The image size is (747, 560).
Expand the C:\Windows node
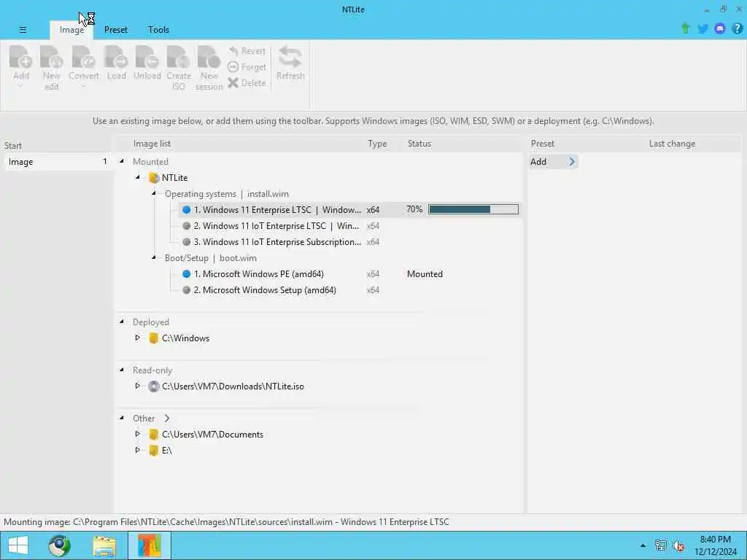[138, 338]
